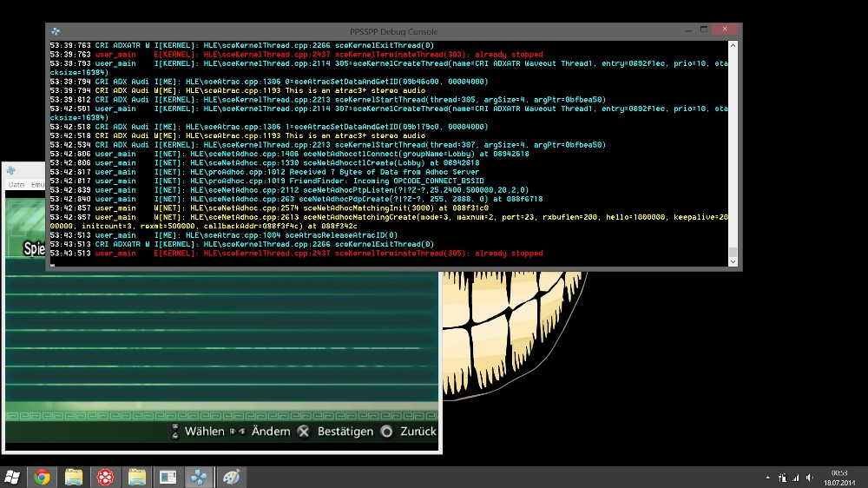
Task: Click the debug console vertical scrollbar
Action: [x=733, y=148]
